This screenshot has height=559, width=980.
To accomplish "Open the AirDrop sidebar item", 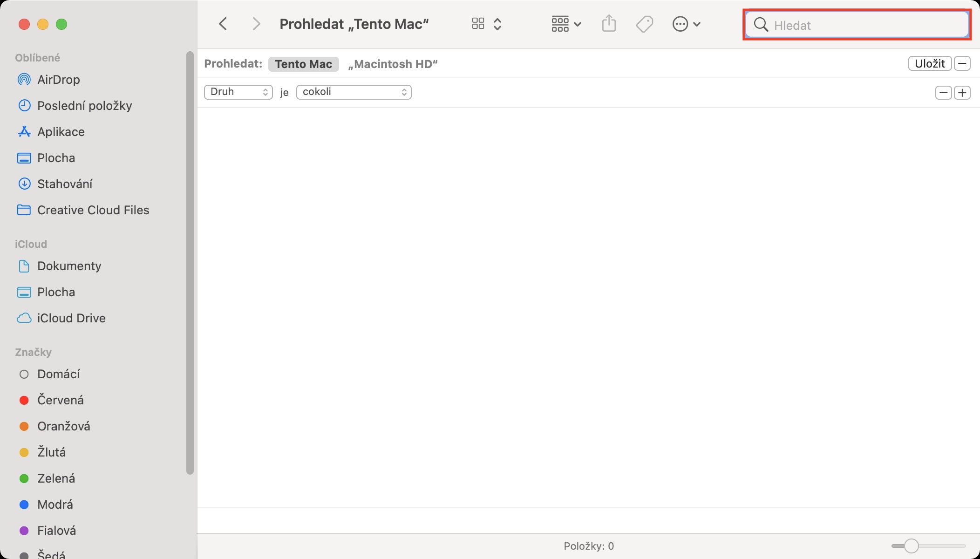I will tap(58, 80).
